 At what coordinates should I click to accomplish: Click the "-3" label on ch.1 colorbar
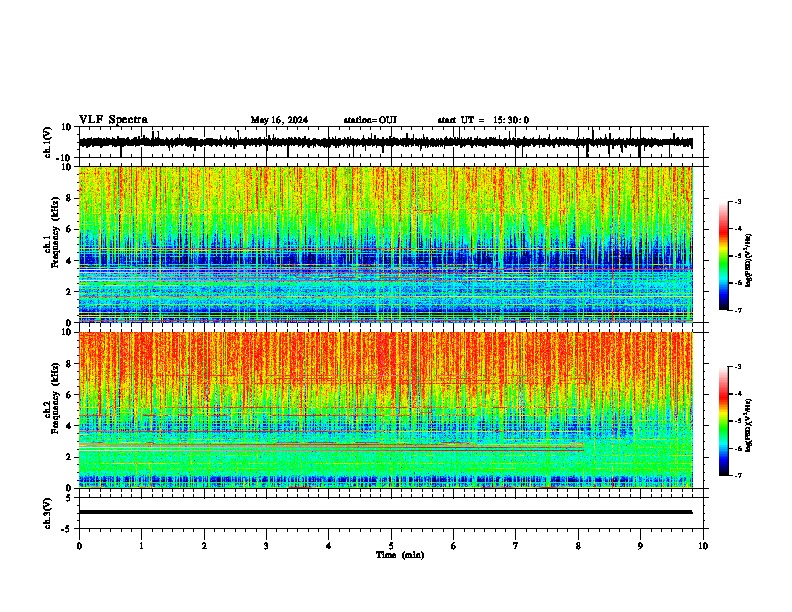[738, 201]
